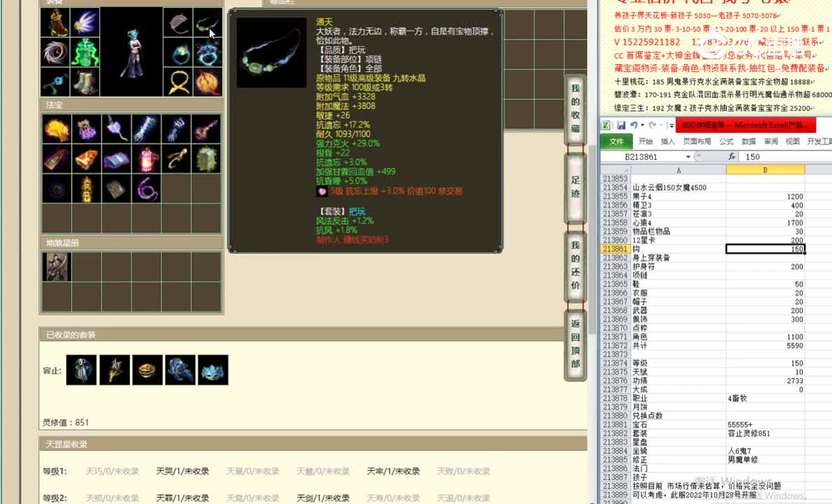
Task: Click cell containing 山水云烟150女魔4500
Action: (x=679, y=188)
